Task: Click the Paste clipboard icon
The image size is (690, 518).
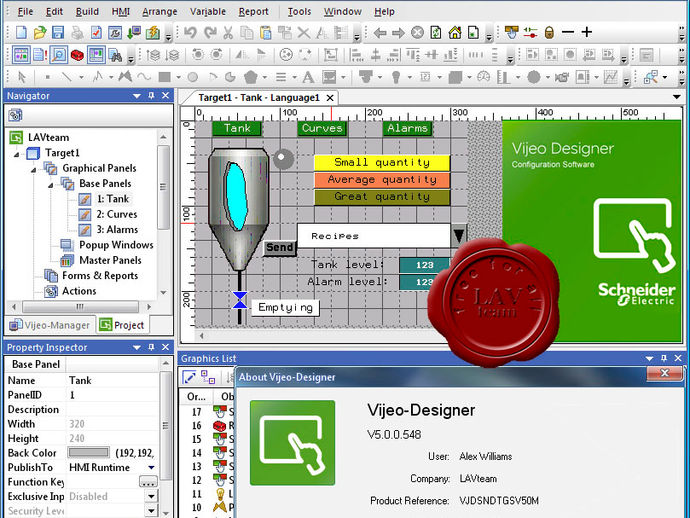Action: (265, 33)
